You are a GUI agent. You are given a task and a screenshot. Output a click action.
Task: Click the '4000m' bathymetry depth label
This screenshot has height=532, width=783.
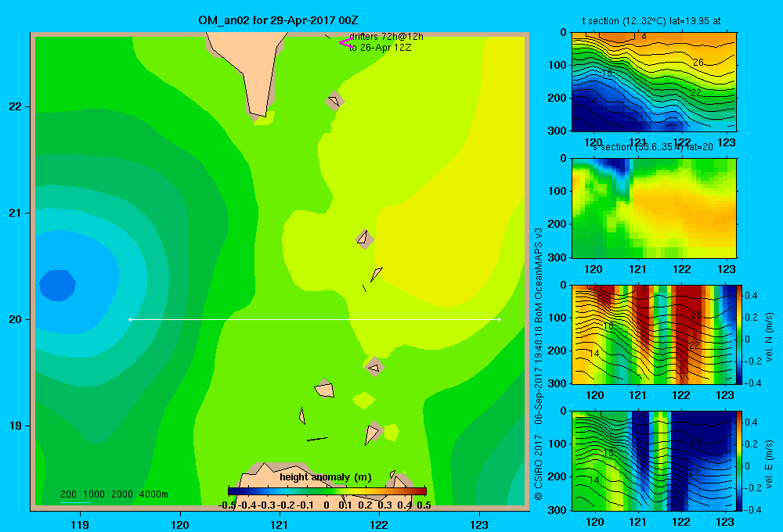pos(153,494)
